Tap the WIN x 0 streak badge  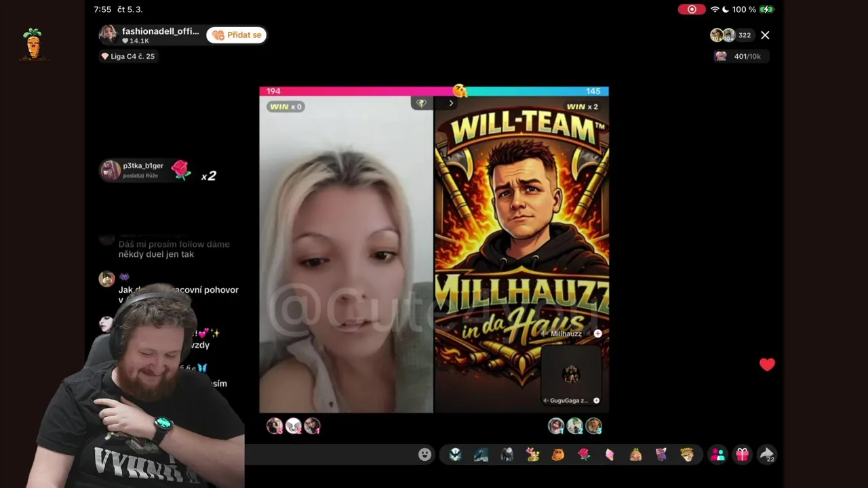tap(285, 106)
